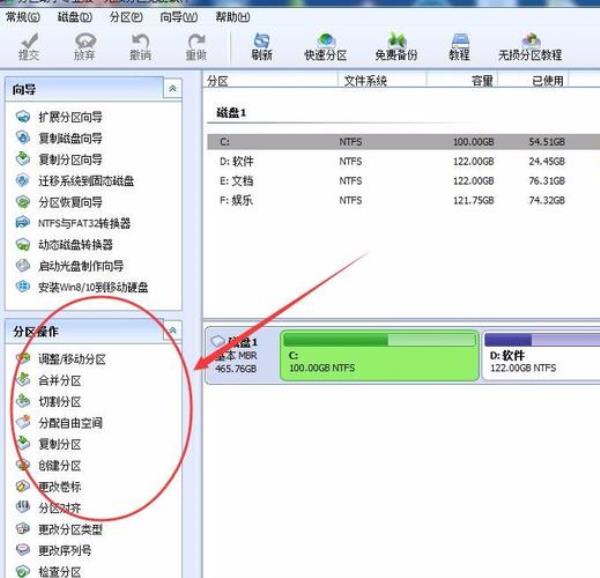Screen dimensions: 600x578
Task: Click C: row capacity 100.00GB
Action: 473,142
